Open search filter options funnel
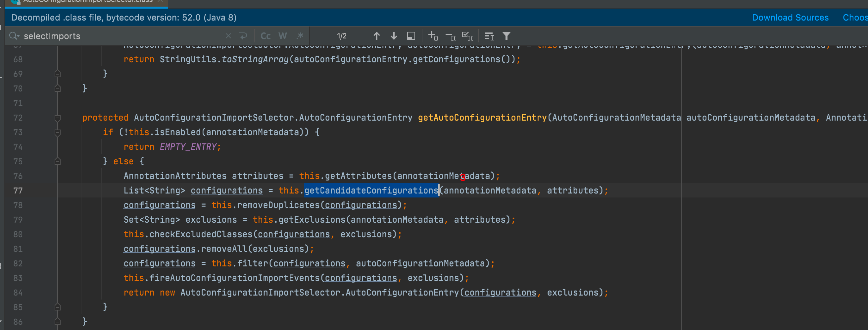The width and height of the screenshot is (868, 330). pyautogui.click(x=506, y=36)
